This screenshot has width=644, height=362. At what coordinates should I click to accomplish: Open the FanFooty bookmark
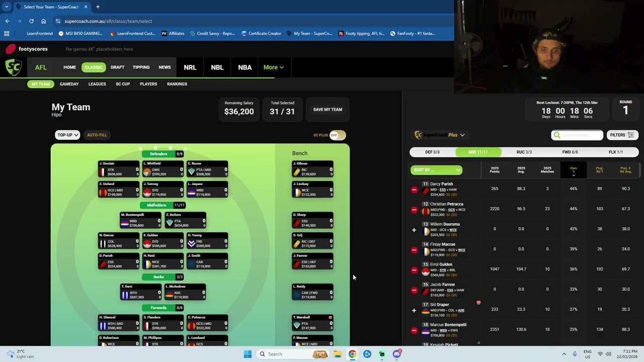412,34
